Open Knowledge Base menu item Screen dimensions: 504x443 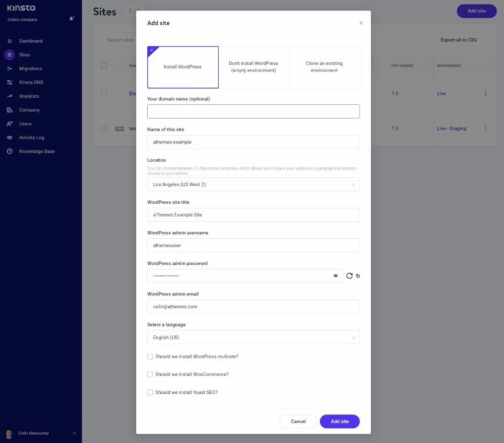(37, 152)
